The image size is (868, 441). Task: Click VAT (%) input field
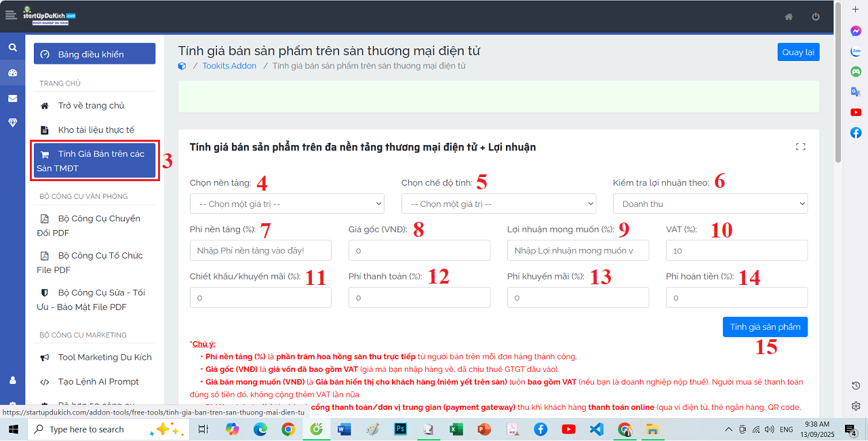coord(736,250)
